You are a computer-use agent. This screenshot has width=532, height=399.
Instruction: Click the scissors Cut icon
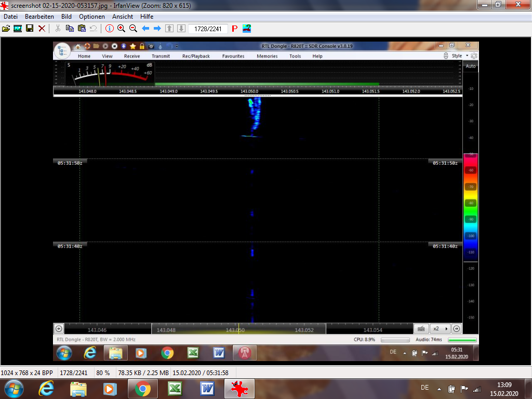tap(58, 29)
